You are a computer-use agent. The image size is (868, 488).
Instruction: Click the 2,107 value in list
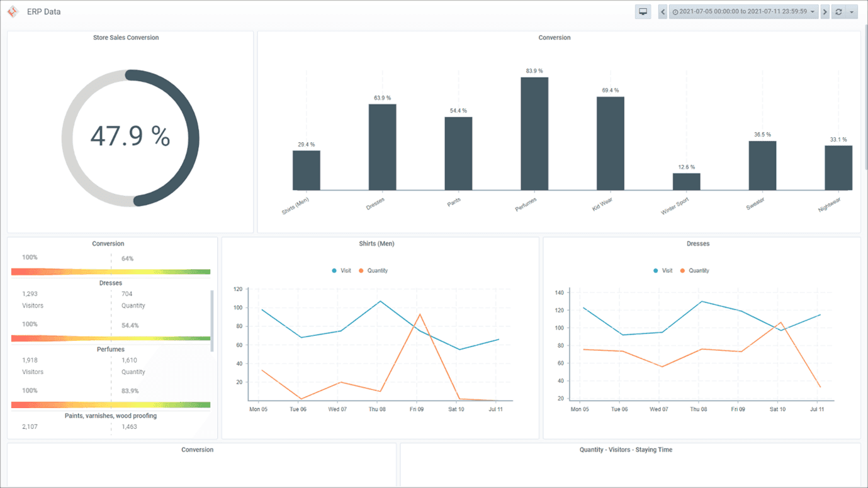[x=30, y=427]
